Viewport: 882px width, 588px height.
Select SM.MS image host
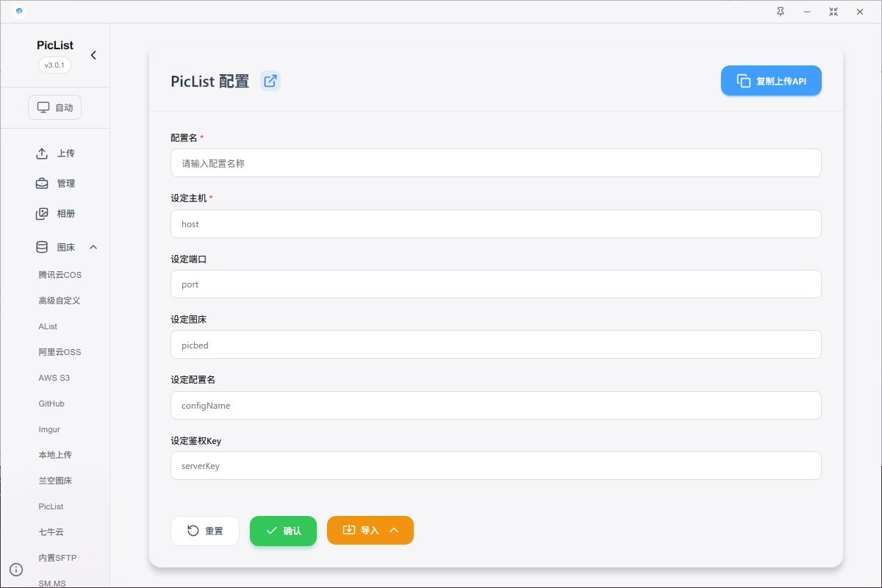click(52, 583)
